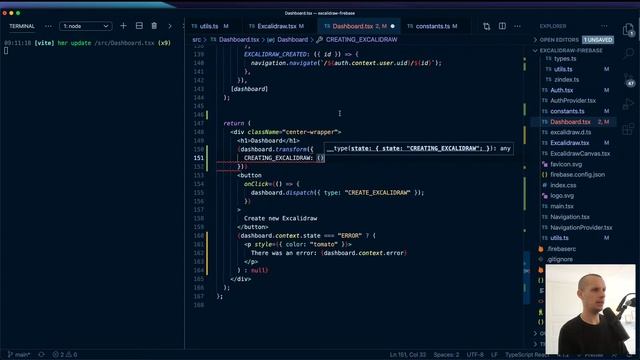Open main.tsx in Explorer
Screen dimensions: 640x360
pos(562,206)
